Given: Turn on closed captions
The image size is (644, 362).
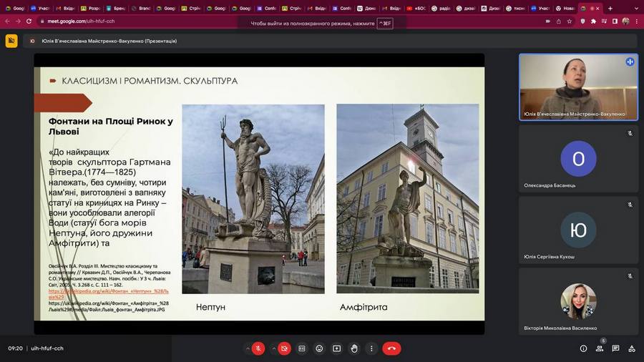Looking at the screenshot, I should [x=302, y=348].
